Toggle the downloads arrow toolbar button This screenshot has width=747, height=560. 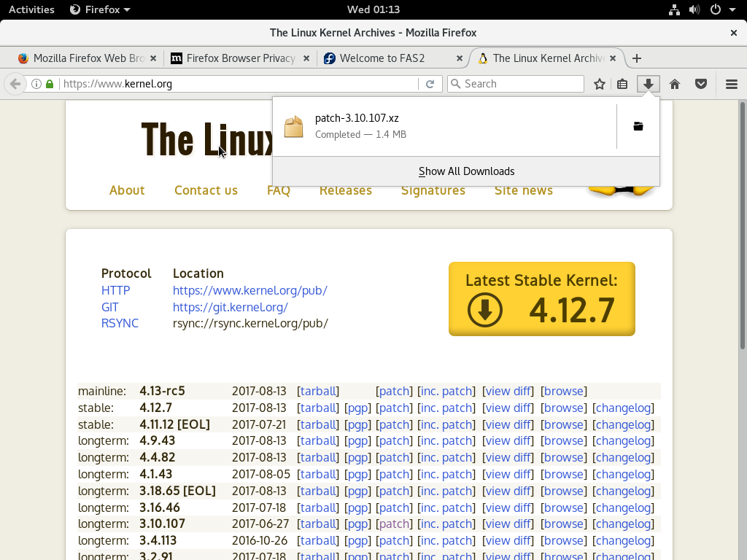tap(648, 85)
